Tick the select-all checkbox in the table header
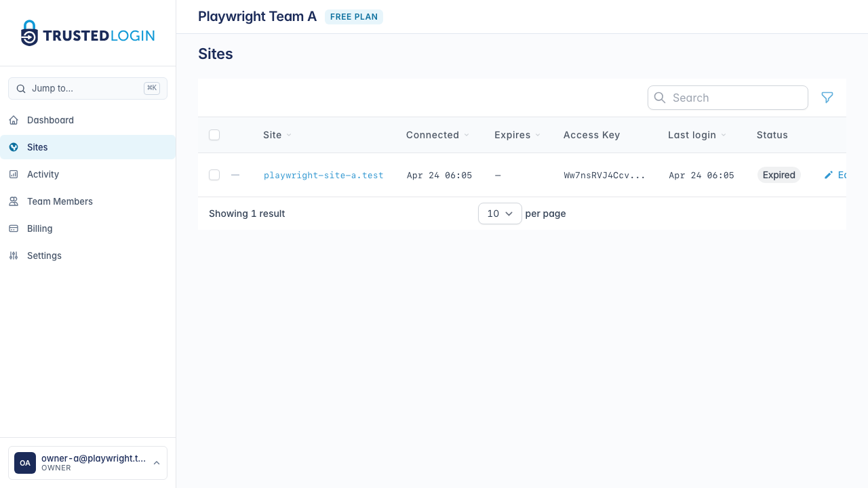Viewport: 868px width, 488px height. click(x=214, y=135)
